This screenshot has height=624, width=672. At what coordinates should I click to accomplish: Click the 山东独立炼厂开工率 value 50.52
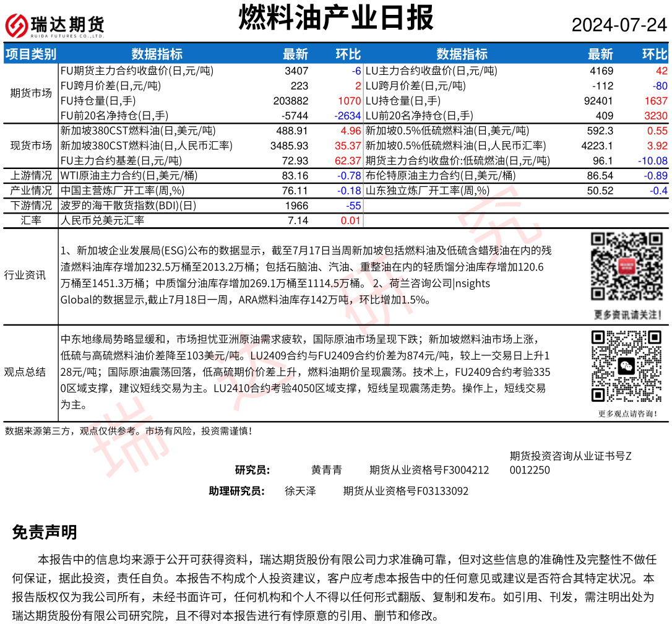pyautogui.click(x=600, y=191)
